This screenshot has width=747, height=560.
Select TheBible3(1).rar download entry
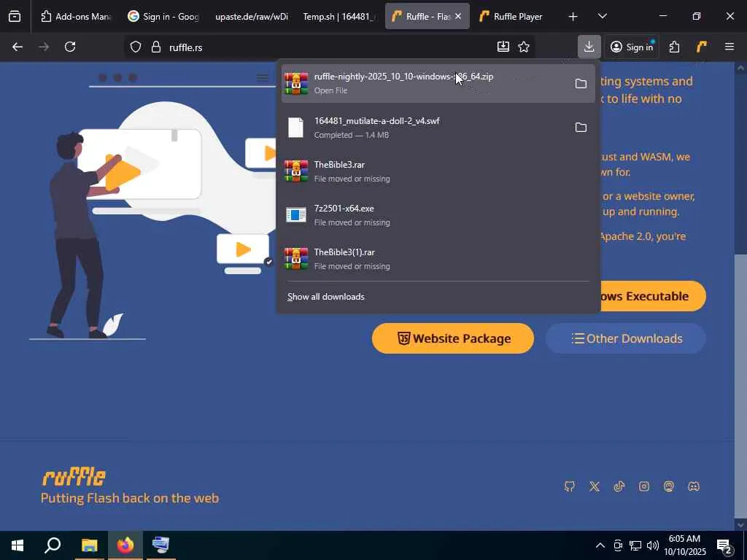(x=438, y=259)
